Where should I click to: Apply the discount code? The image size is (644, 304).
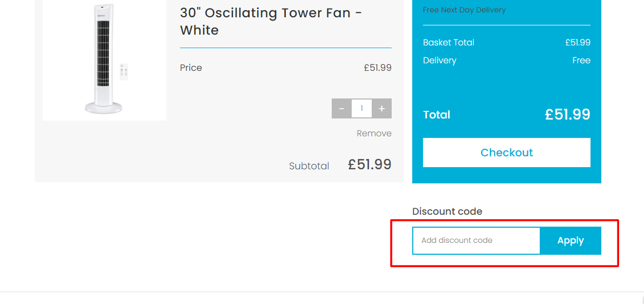tap(571, 241)
